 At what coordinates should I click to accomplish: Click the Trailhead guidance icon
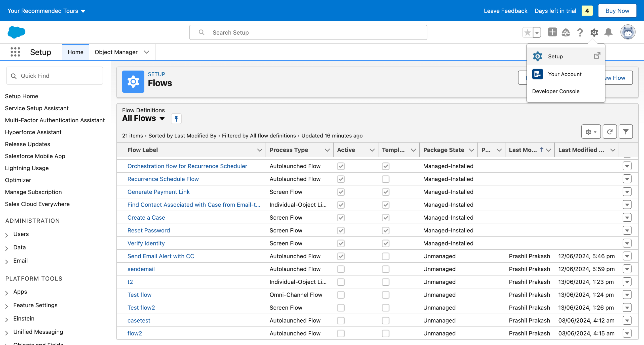click(566, 32)
